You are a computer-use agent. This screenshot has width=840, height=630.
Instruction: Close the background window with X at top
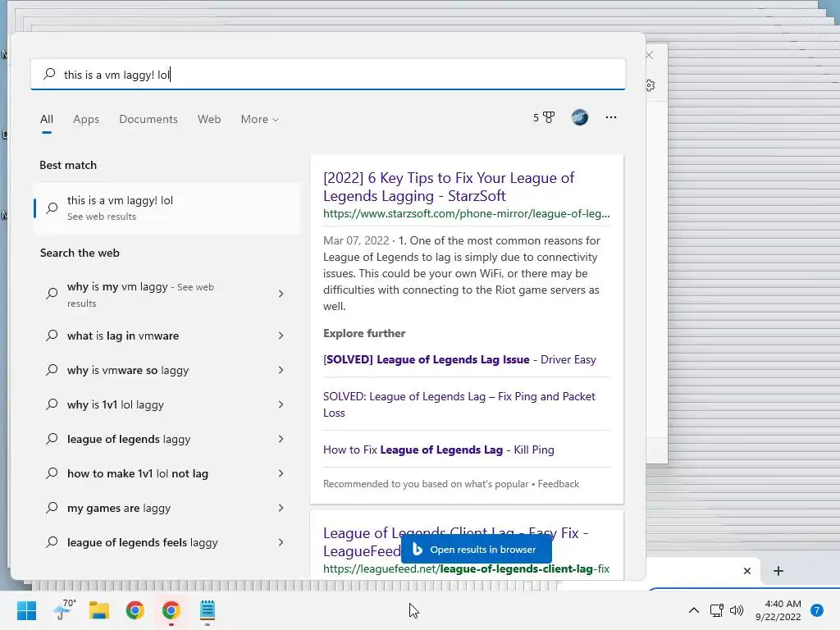coord(650,55)
